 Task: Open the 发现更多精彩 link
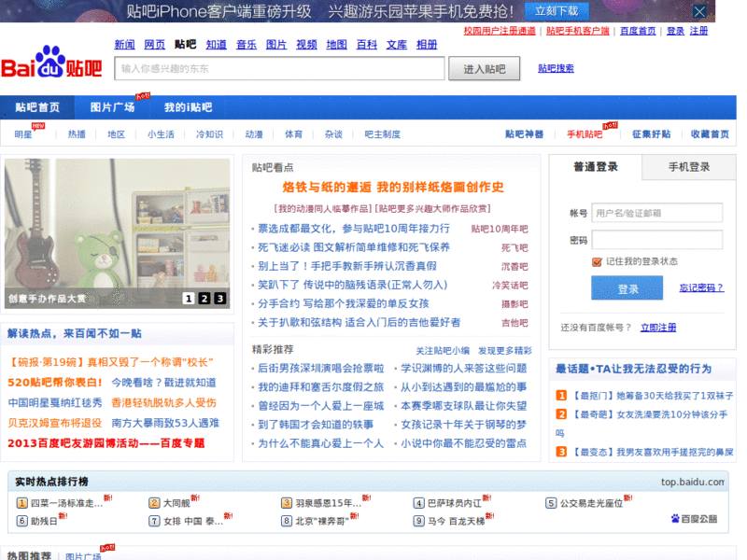point(505,351)
